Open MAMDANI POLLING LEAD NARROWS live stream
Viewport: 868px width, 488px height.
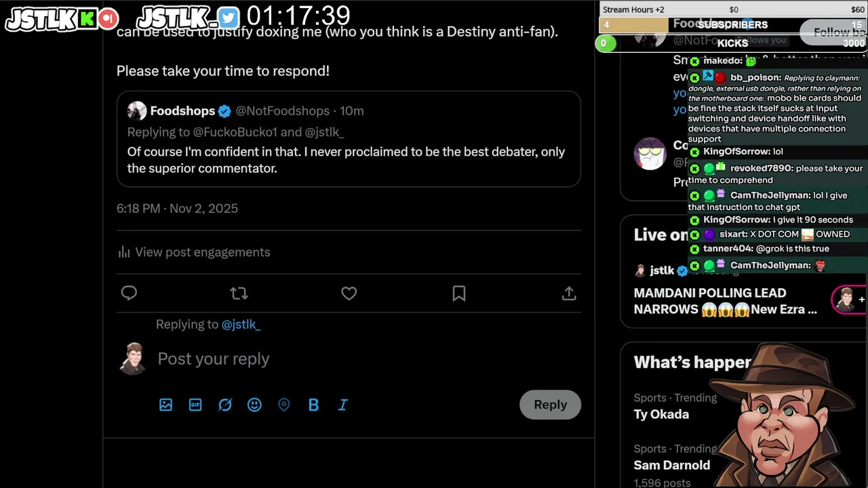725,301
